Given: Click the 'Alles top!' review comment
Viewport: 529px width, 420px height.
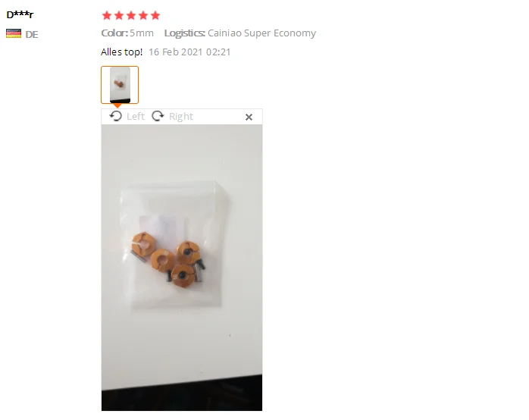Looking at the screenshot, I should click(122, 52).
